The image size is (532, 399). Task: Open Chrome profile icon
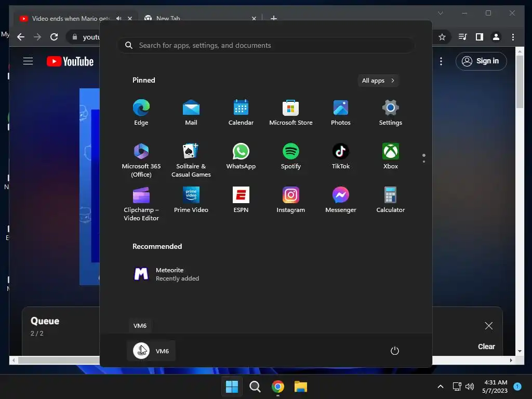pos(496,37)
